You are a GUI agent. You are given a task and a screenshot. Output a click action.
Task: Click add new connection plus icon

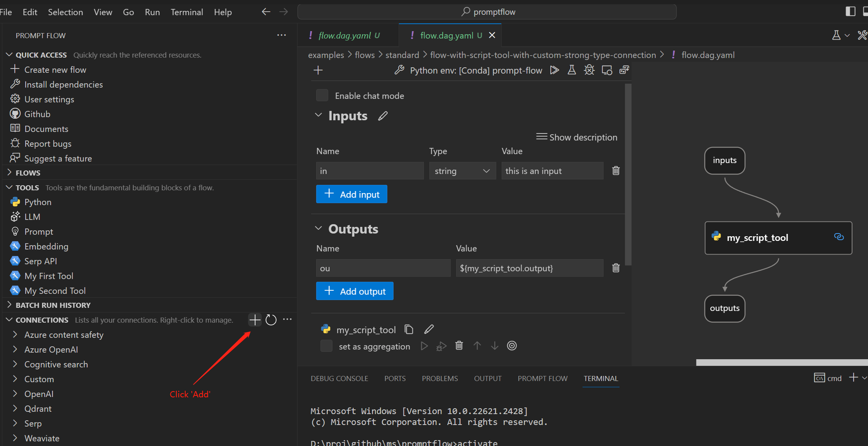click(x=255, y=320)
